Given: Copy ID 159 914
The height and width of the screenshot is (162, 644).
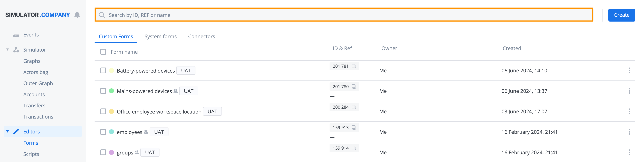Looking at the screenshot, I should pyautogui.click(x=354, y=148).
